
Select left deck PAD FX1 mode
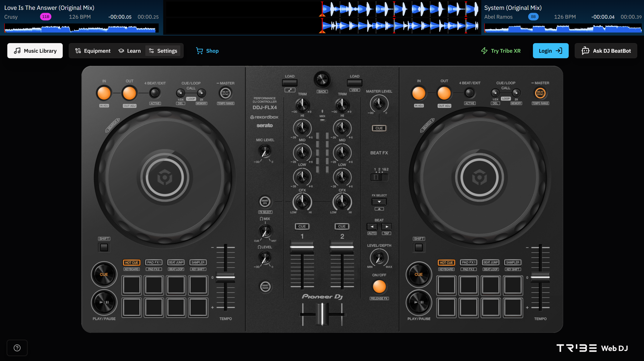click(154, 262)
